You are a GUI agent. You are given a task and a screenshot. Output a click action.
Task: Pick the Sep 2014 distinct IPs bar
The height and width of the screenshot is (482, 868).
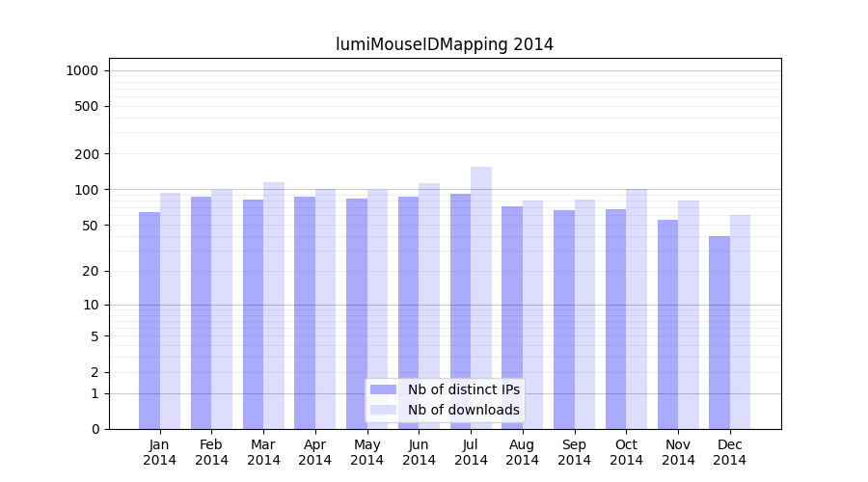coord(564,318)
